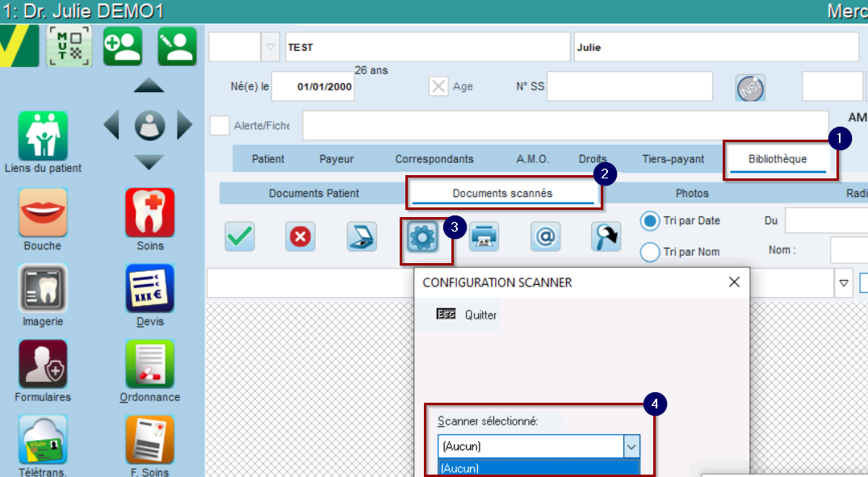
Task: Select Tri par Nom radio button
Action: coord(650,252)
